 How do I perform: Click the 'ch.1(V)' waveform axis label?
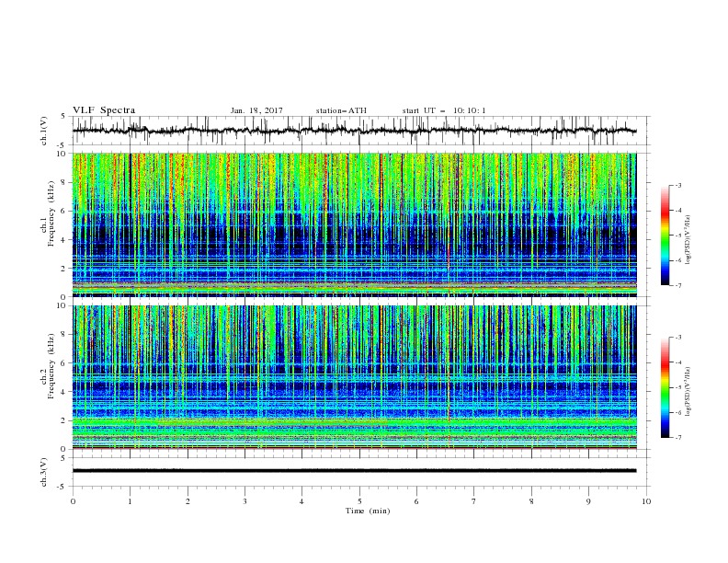[x=44, y=131]
